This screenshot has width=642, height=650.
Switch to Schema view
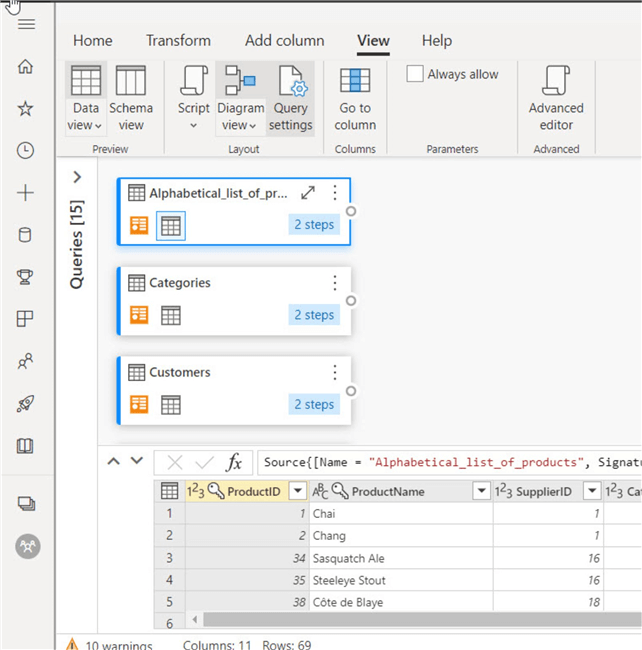click(x=131, y=98)
